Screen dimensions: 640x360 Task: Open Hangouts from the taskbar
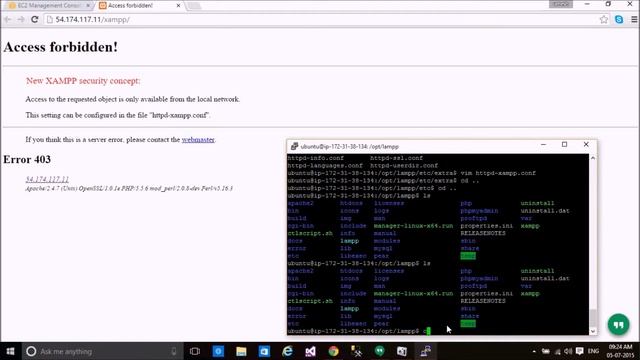pos(380,351)
